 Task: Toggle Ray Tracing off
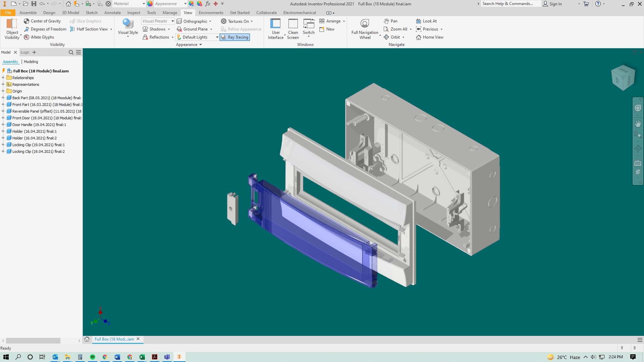[x=235, y=37]
